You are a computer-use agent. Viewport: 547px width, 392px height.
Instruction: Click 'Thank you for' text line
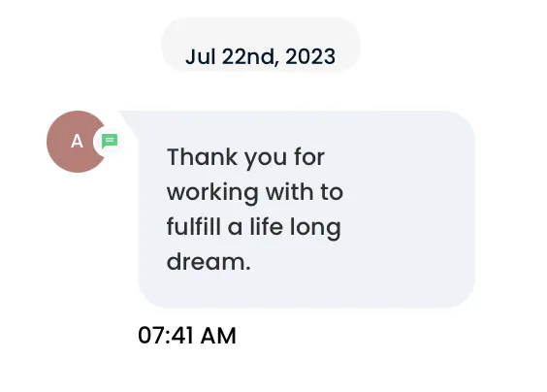(246, 158)
